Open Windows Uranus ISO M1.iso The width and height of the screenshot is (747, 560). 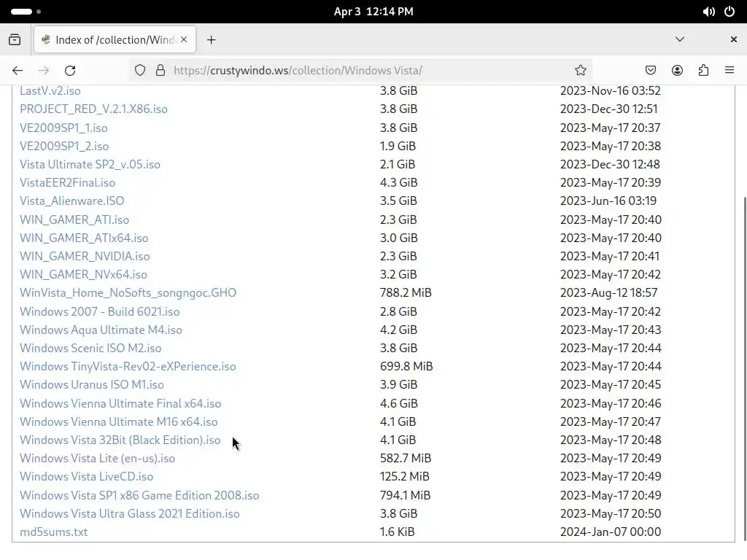(x=91, y=385)
